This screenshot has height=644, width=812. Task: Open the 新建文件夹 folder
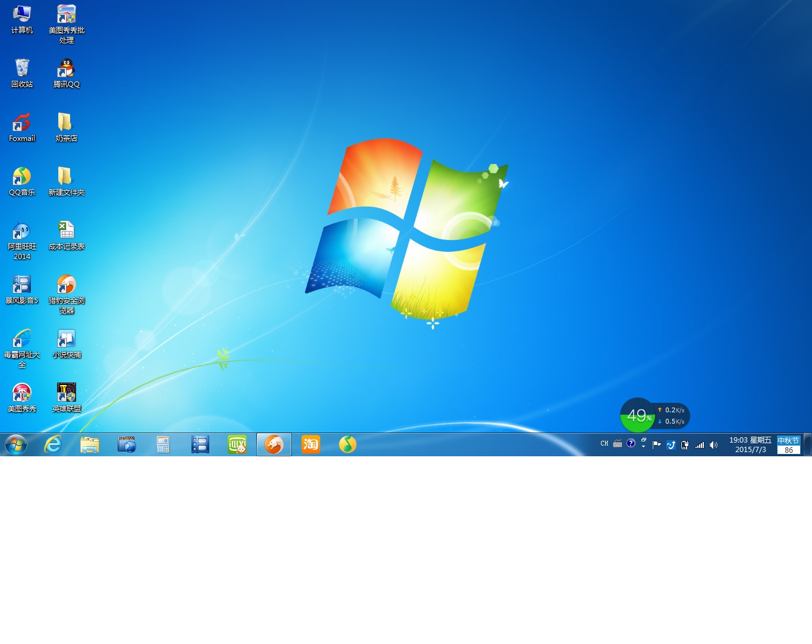click(67, 181)
